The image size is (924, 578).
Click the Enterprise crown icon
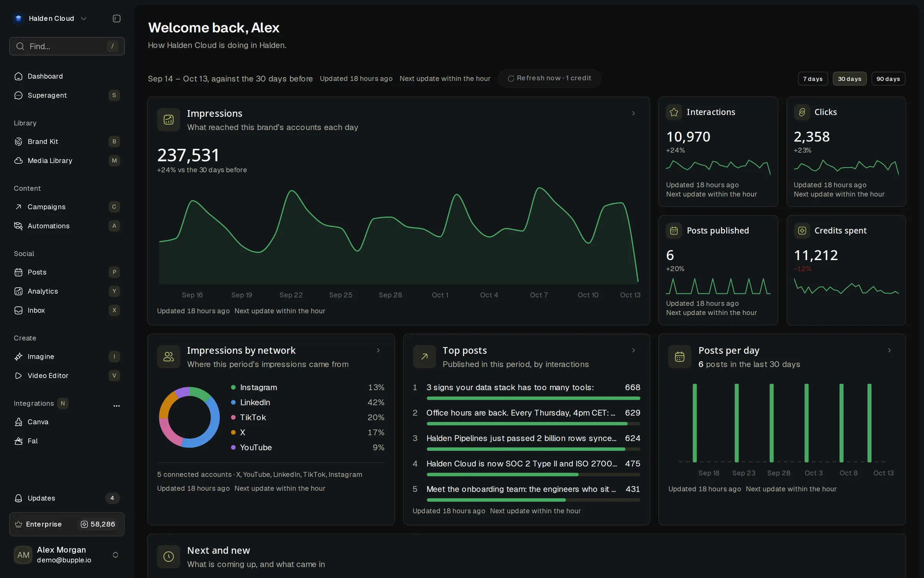(18, 524)
